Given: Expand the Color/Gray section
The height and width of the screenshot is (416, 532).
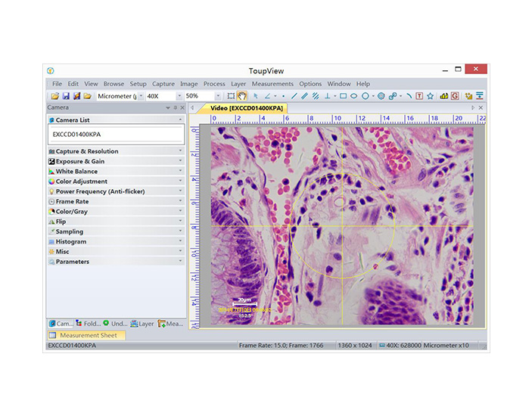Looking at the screenshot, I should pyautogui.click(x=116, y=212).
